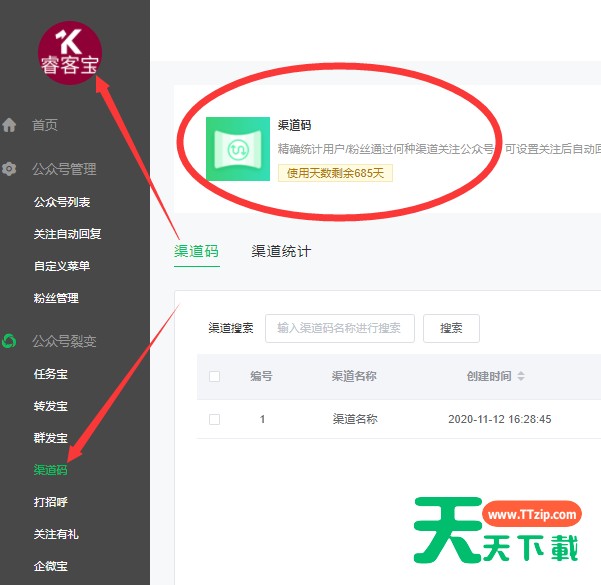Toggle the select-all checkbox in table header
Viewport: 601px width, 585px height.
(x=214, y=376)
